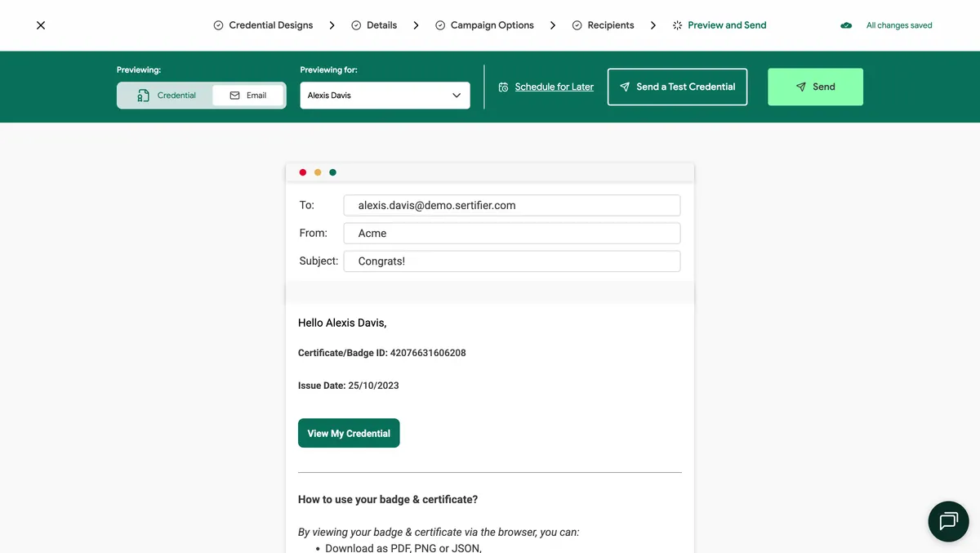Click the Subject input containing Congrats!
980x553 pixels.
(511, 261)
